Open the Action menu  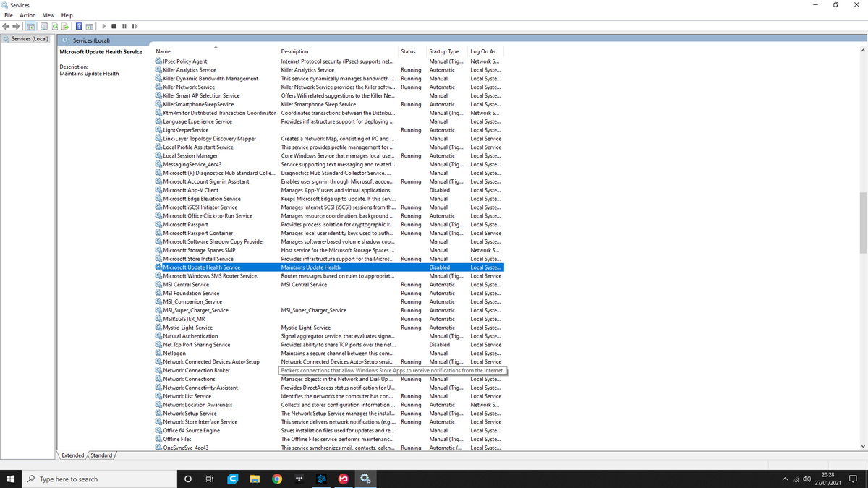coord(27,15)
